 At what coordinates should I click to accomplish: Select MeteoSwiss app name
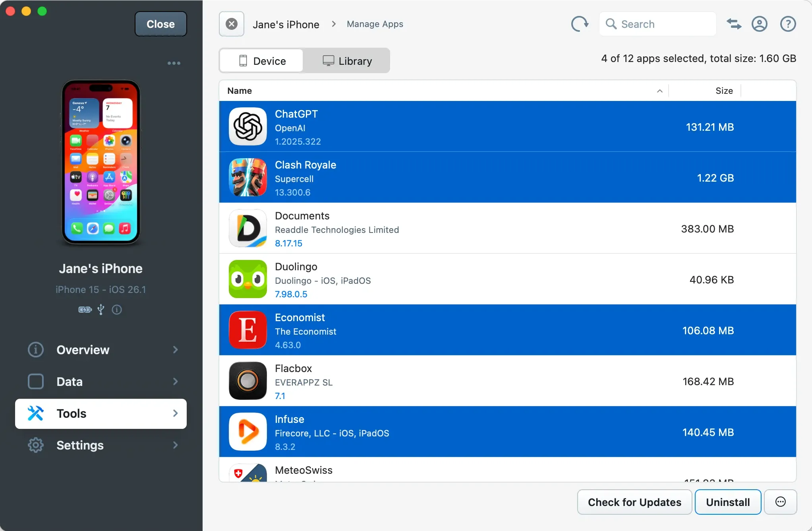304,470
